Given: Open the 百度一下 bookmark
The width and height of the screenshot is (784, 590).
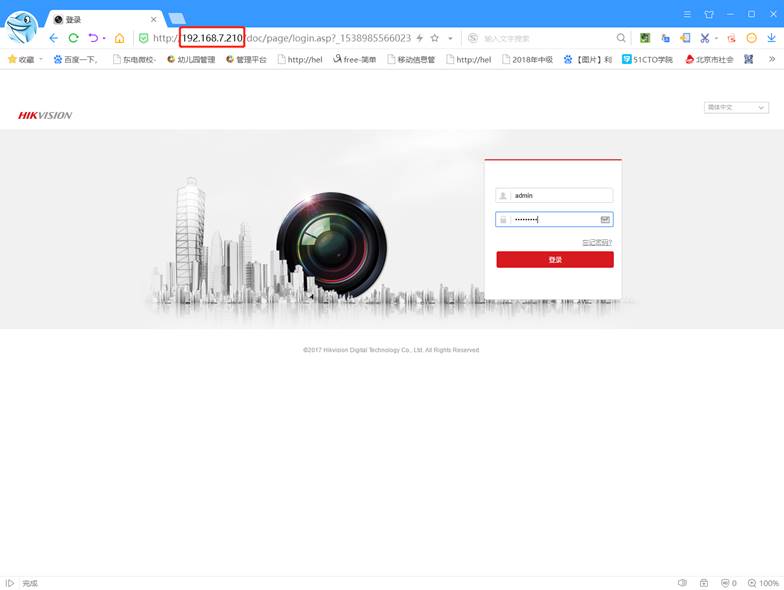Looking at the screenshot, I should click(76, 59).
